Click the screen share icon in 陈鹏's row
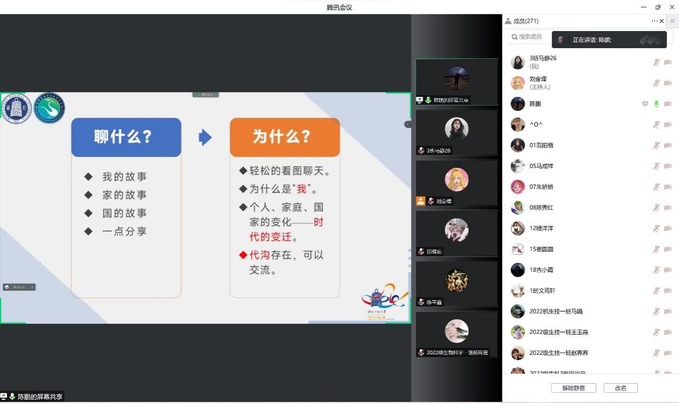The width and height of the screenshot is (679, 403). pyautogui.click(x=645, y=104)
